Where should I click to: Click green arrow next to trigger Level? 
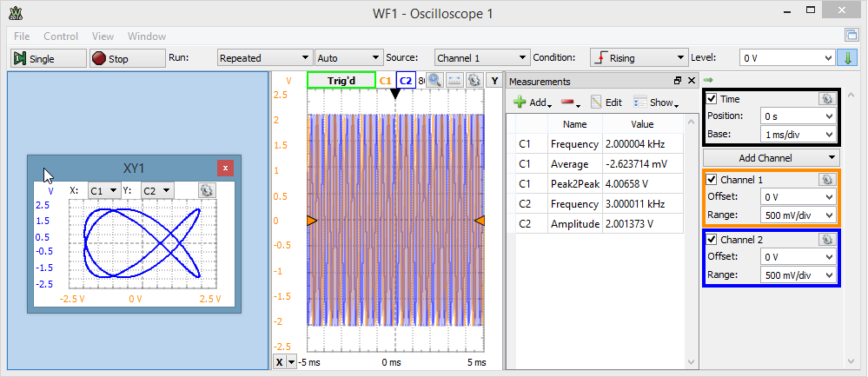pos(849,58)
